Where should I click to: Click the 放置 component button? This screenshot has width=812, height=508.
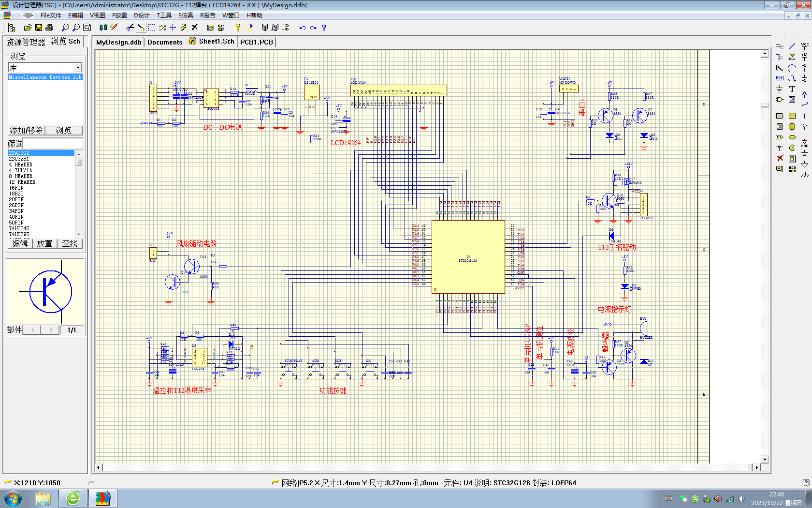tap(44, 243)
